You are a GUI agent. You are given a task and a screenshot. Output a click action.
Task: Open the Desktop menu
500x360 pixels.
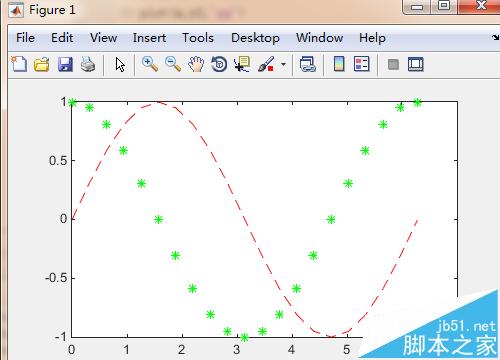pos(255,38)
